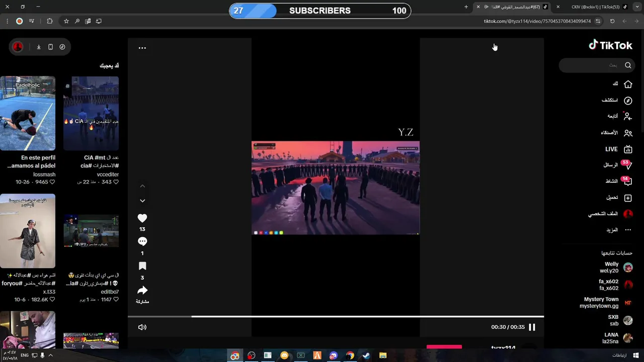The image size is (644, 362).
Task: Open followed account LANA la25na
Action: [617, 338]
